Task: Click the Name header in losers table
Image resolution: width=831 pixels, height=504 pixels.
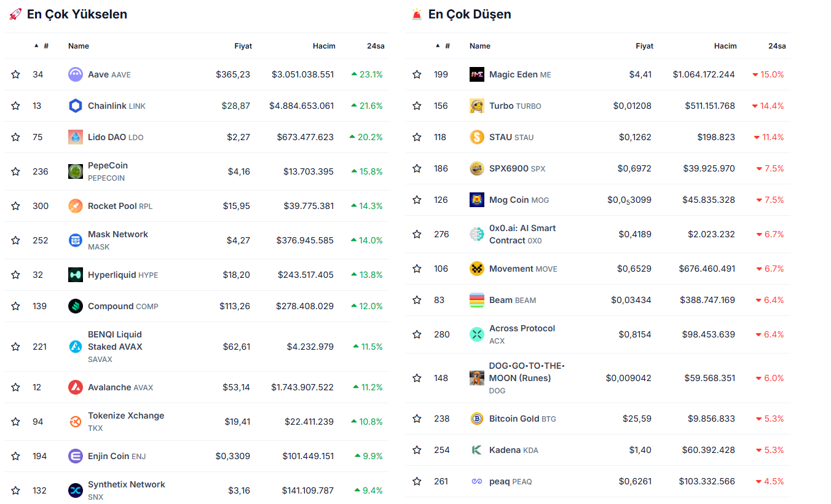Action: coord(480,46)
